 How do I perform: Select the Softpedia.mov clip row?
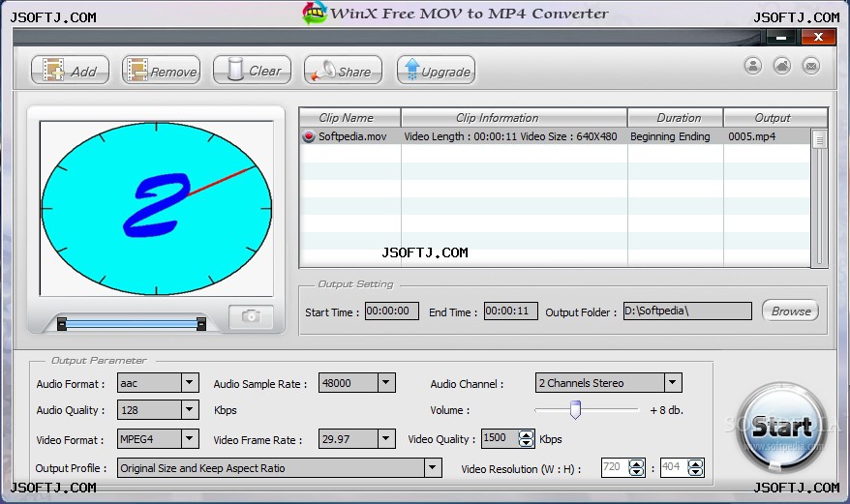click(x=555, y=136)
